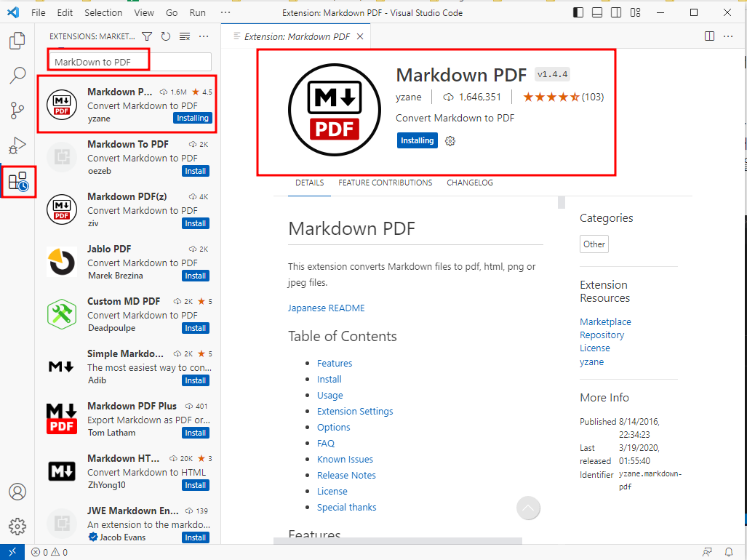Viewport: 747px width, 560px height.
Task: Jump to Usage section link
Action: [x=329, y=395]
